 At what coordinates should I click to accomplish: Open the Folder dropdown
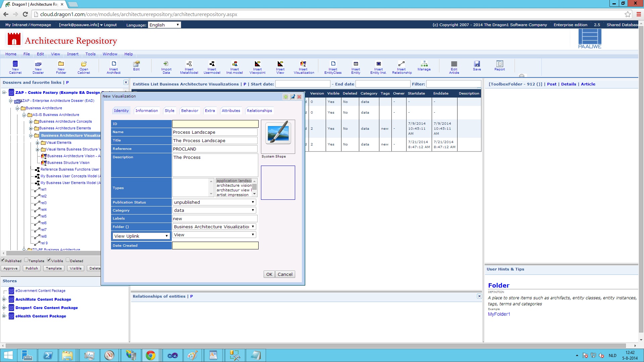click(214, 227)
